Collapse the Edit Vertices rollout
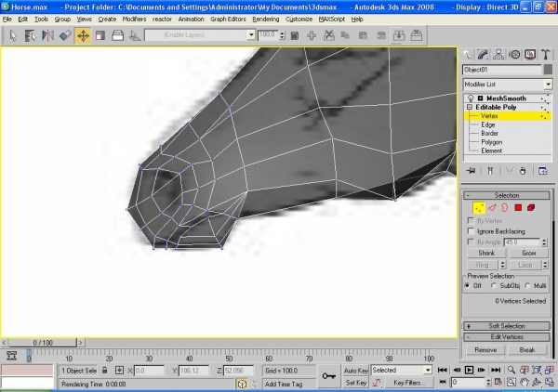The image size is (558, 392). pyautogui.click(x=507, y=337)
